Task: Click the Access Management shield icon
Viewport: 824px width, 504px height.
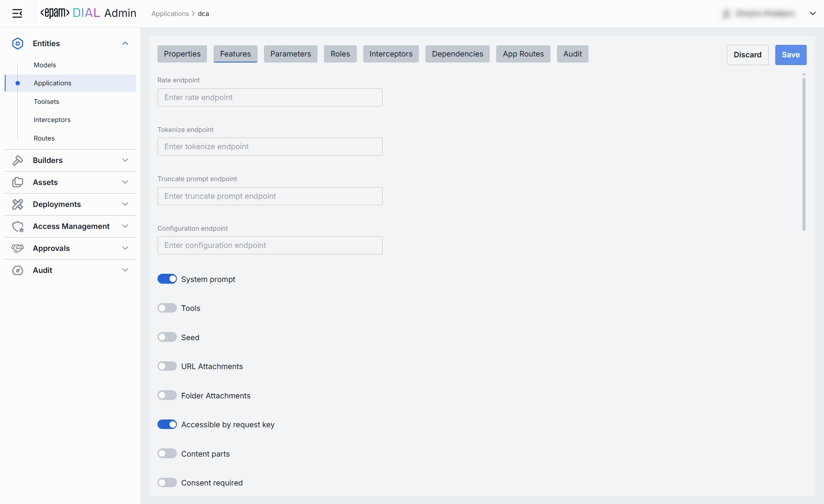Action: [x=18, y=226]
